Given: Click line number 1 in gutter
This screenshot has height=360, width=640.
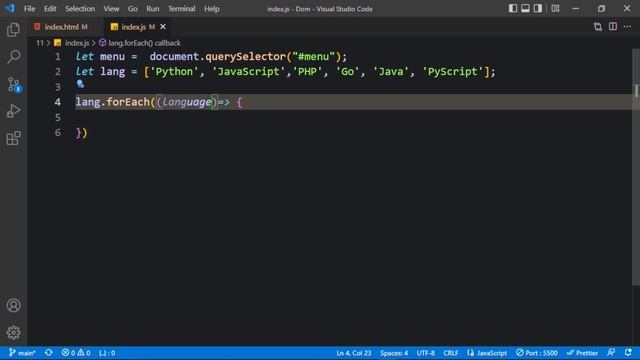Looking at the screenshot, I should pyautogui.click(x=58, y=57).
